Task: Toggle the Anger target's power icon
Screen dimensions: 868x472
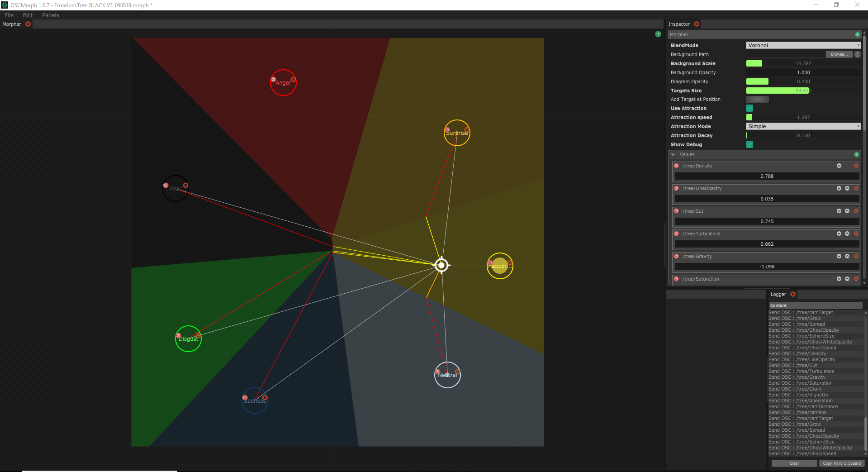Action: pyautogui.click(x=273, y=79)
